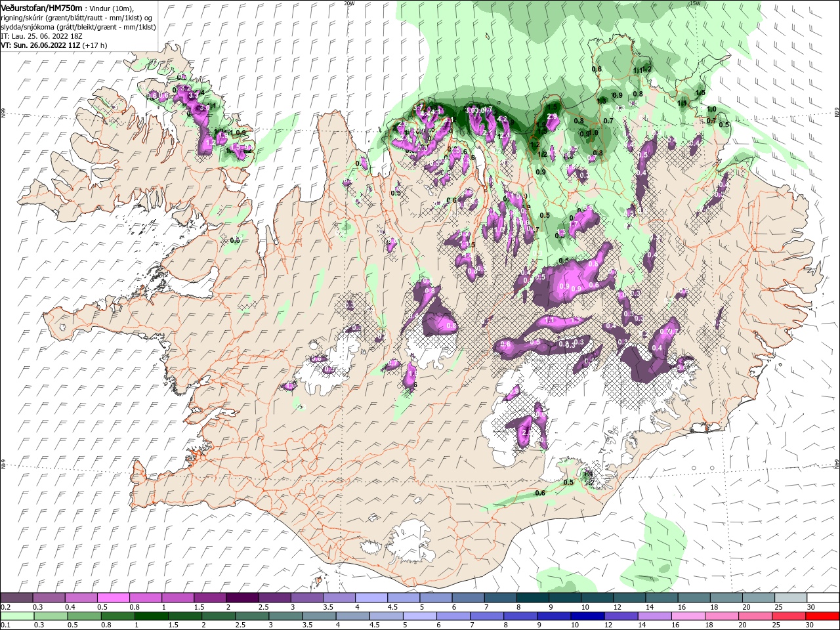Screen dimensions: 840x630
Task: Pick the white 30 snow legend swatch
Action: [x=823, y=598]
